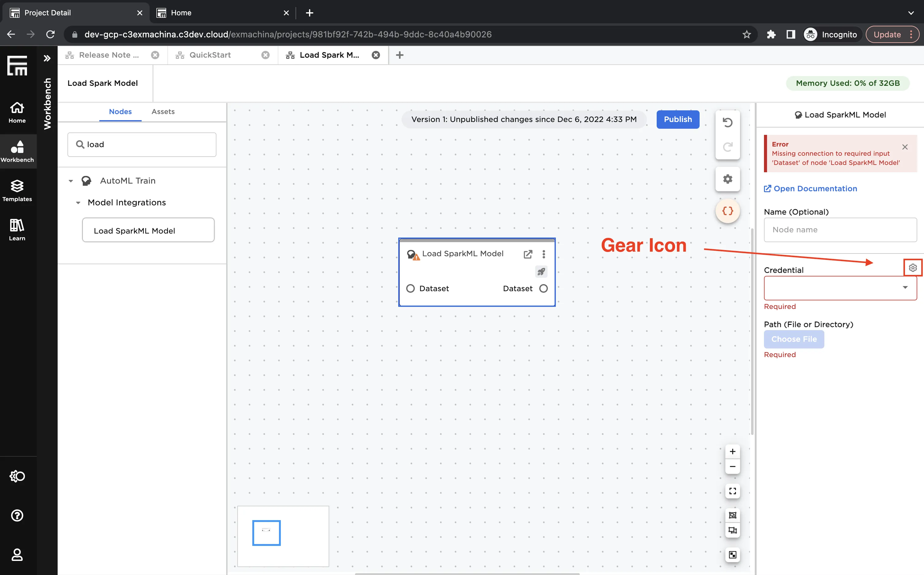This screenshot has width=924, height=575.
Task: Collapse the Model Integrations section
Action: 78,203
